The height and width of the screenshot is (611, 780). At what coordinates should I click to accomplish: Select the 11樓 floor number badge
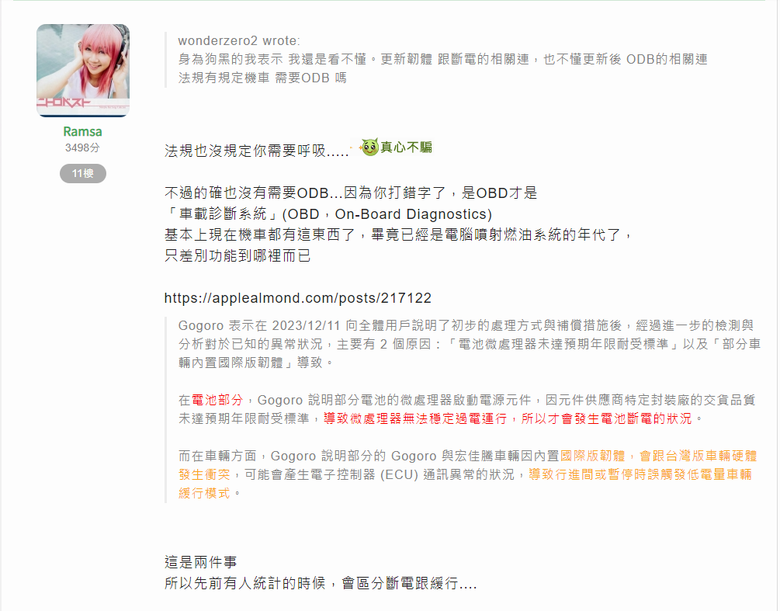pyautogui.click(x=83, y=173)
